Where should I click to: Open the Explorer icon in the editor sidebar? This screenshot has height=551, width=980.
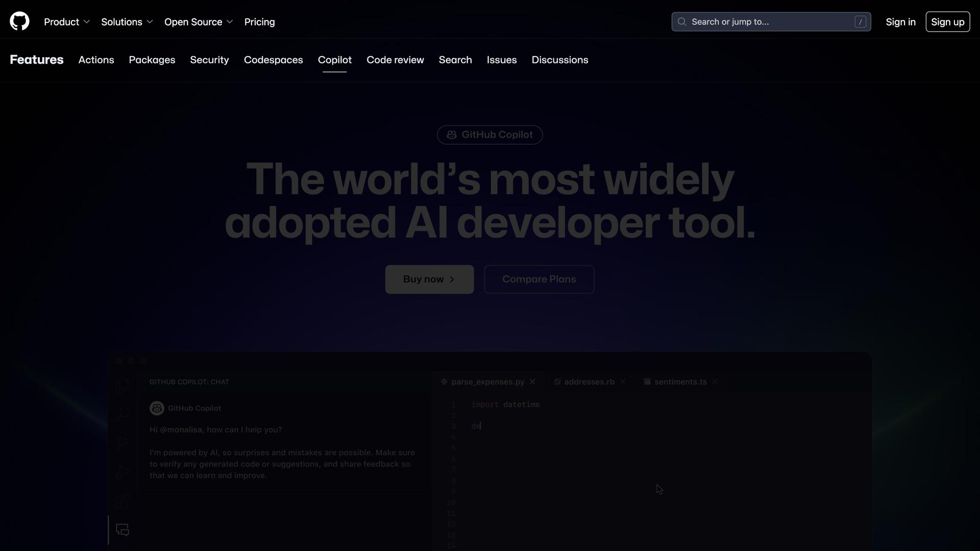pos(122,385)
